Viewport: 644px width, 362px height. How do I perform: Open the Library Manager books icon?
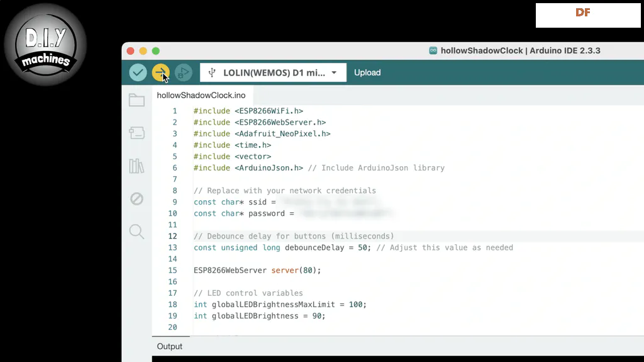click(136, 166)
